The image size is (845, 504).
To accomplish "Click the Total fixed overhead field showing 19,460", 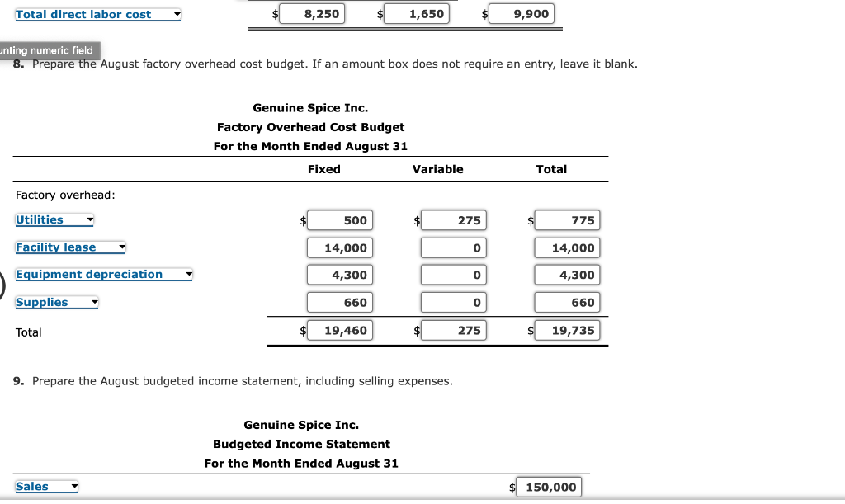I will pyautogui.click(x=340, y=330).
